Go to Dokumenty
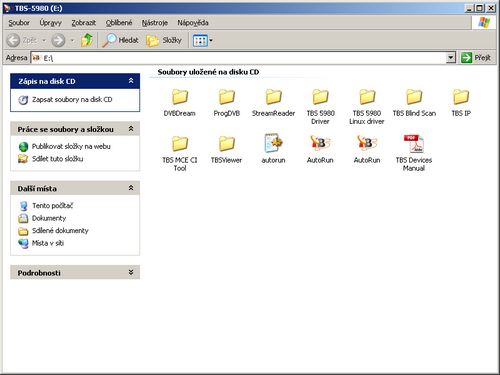 49,218
